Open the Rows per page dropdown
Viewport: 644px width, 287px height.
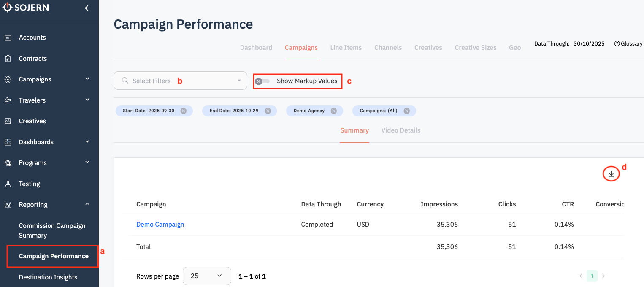point(206,276)
